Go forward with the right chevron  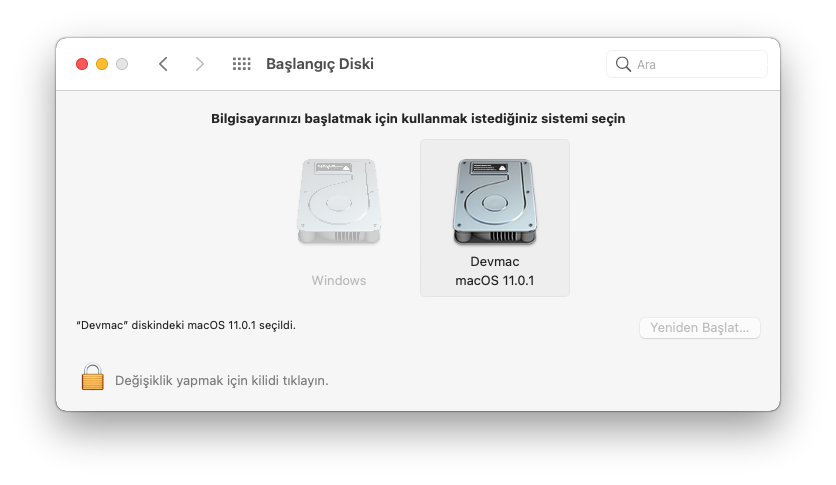199,64
